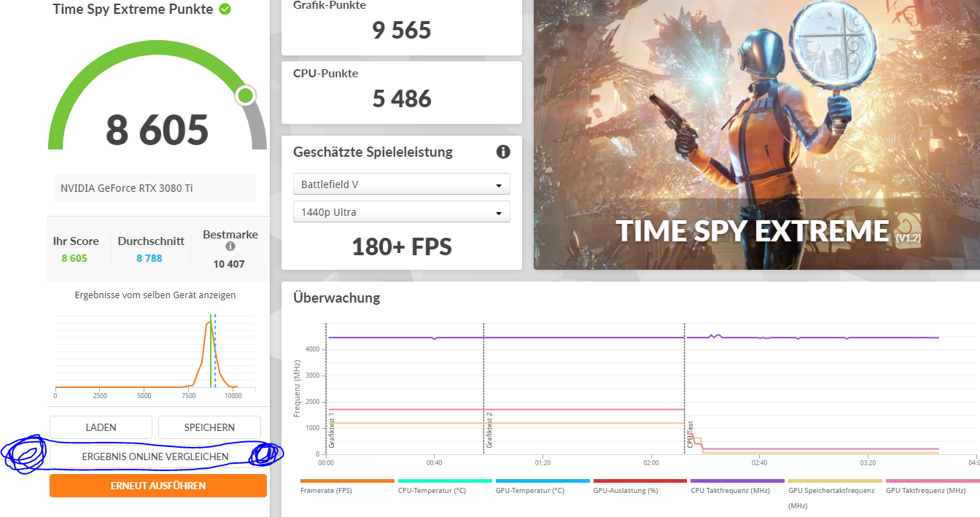Click the Bestmarke info icon
The width and height of the screenshot is (980, 517).
pos(230,246)
